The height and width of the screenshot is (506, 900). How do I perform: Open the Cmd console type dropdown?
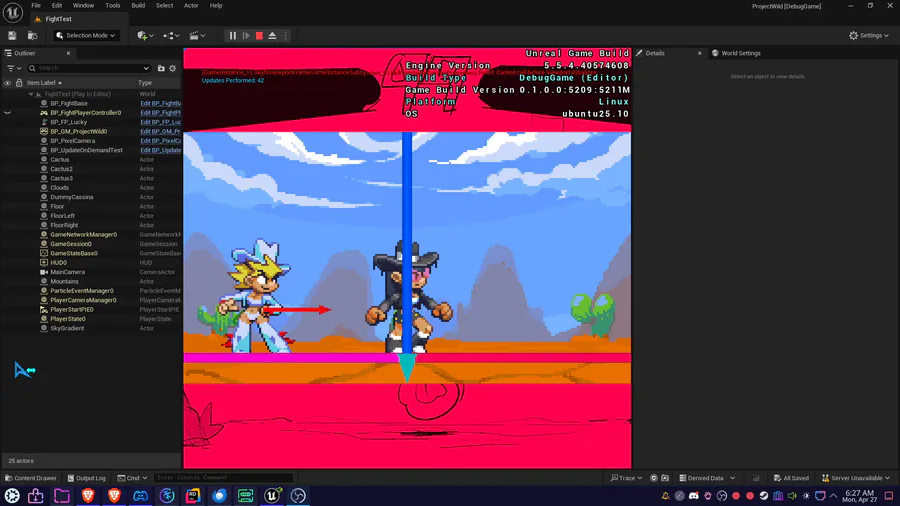pyautogui.click(x=132, y=478)
